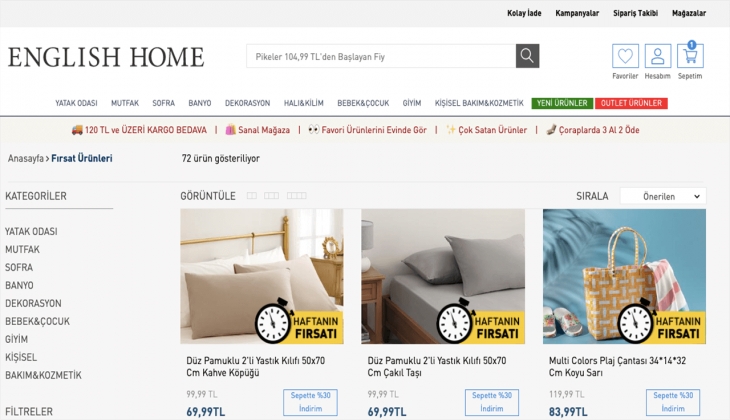Switch to three-column grid view icon
Screen dimensions: 730x420
point(271,196)
